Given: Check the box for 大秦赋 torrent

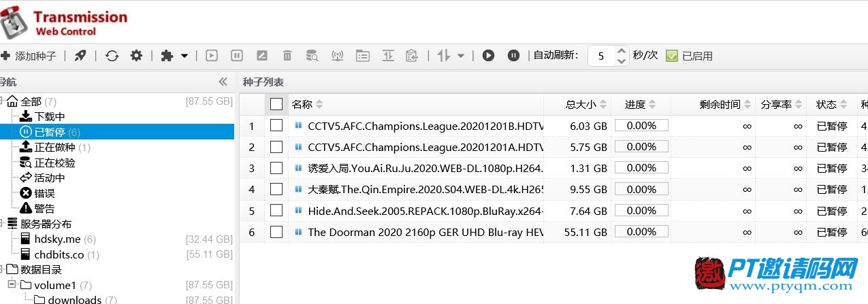Looking at the screenshot, I should click(x=276, y=189).
